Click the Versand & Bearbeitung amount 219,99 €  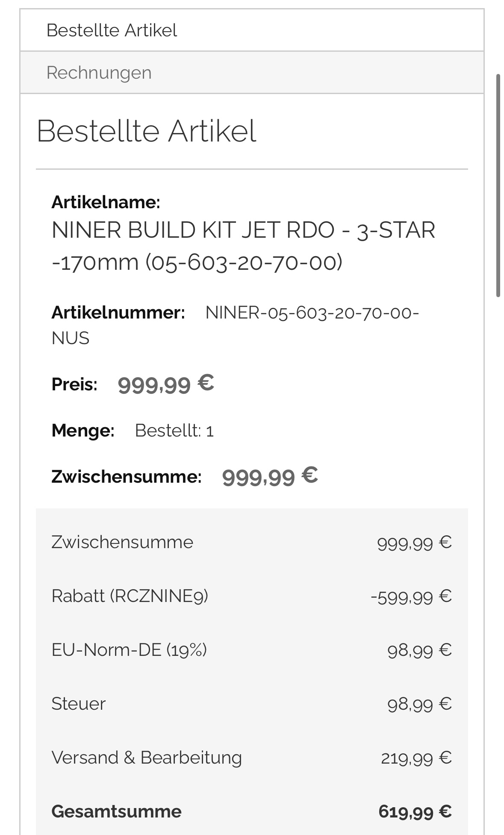click(416, 758)
